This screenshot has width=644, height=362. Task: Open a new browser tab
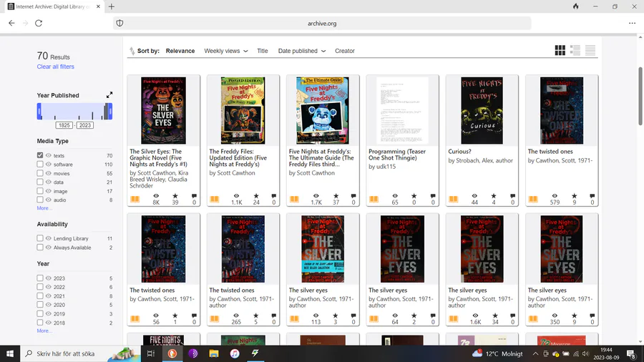coord(112,6)
